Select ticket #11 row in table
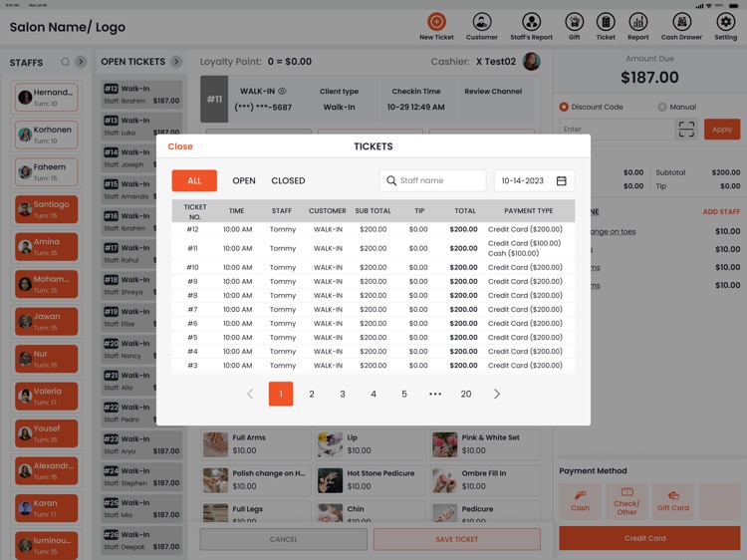The height and width of the screenshot is (560, 747). pyautogui.click(x=373, y=248)
